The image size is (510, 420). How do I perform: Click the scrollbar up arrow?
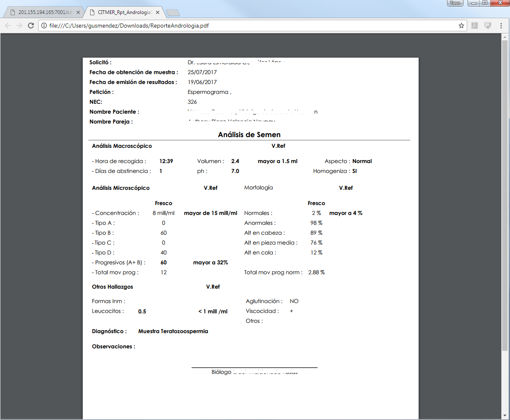pos(505,37)
